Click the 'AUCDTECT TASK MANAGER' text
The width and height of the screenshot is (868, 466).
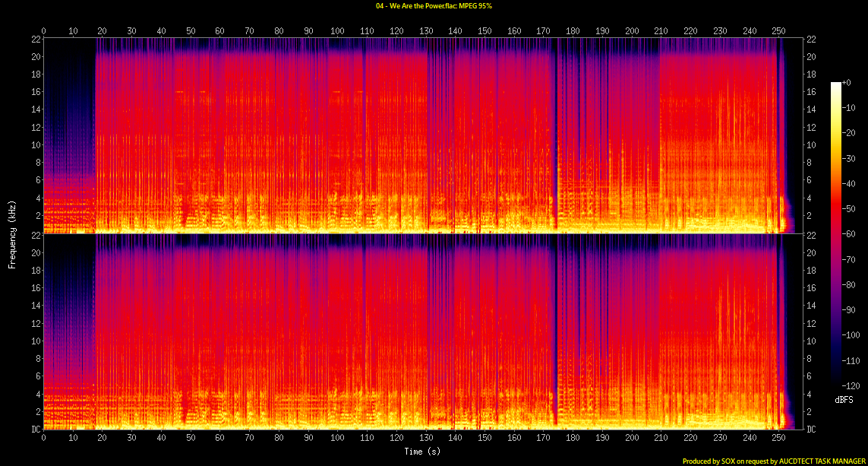pos(823,461)
